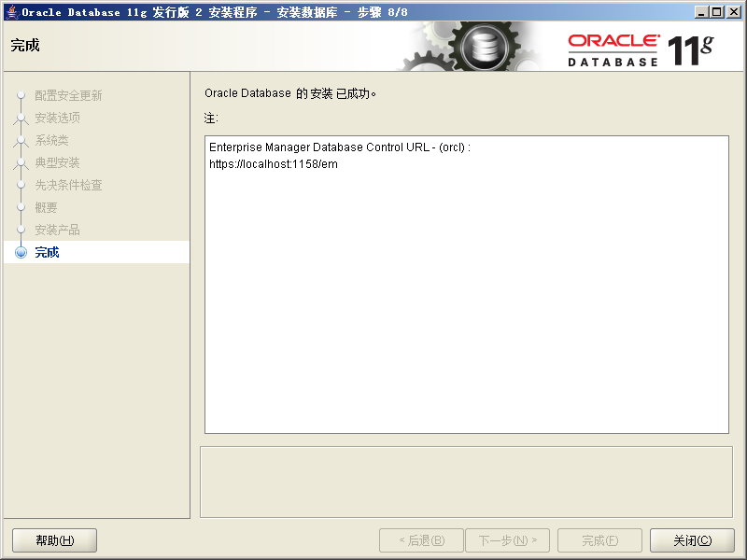Select the 典型安装 step
The height and width of the screenshot is (560, 747).
57,162
